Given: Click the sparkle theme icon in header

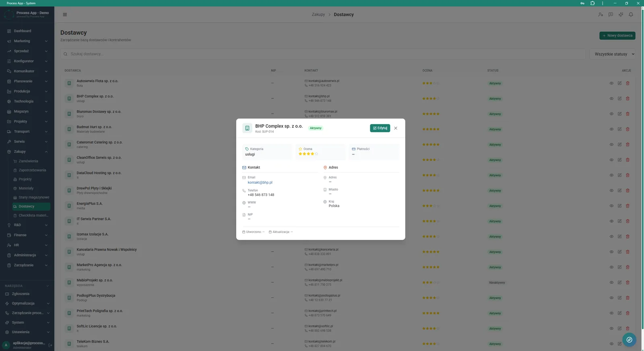Looking at the screenshot, I should click(621, 14).
